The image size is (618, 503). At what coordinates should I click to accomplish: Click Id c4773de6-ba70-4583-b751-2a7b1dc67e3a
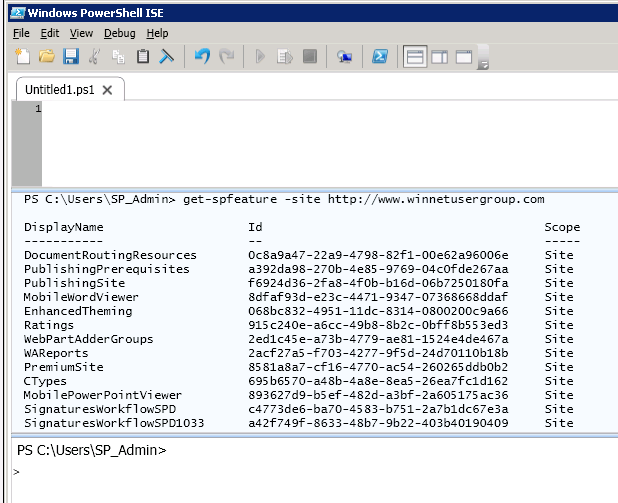pos(378,410)
